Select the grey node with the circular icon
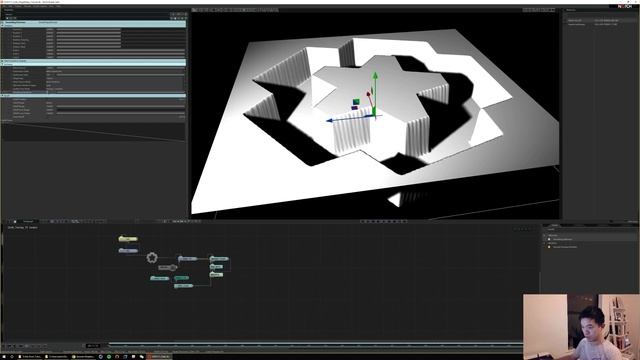 click(168, 267)
